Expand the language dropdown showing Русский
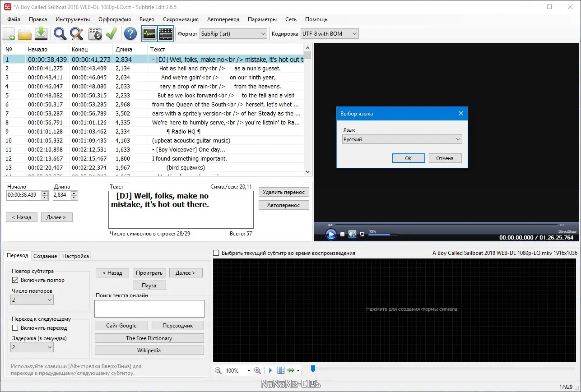The image size is (581, 392). point(402,139)
